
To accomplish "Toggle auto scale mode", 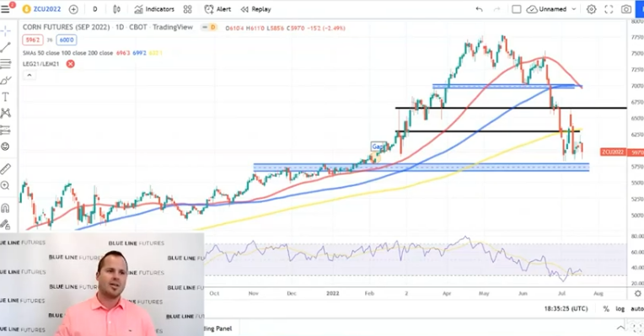I will click(x=637, y=309).
